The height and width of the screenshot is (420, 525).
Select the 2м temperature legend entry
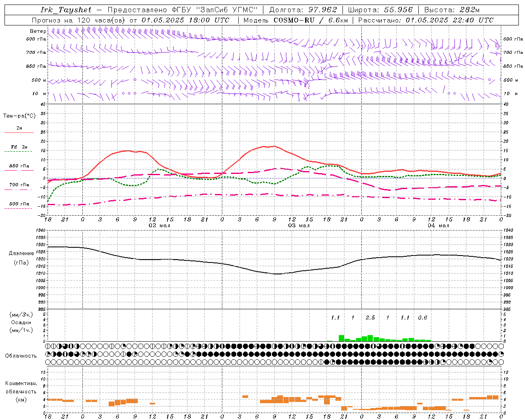pos(19,128)
